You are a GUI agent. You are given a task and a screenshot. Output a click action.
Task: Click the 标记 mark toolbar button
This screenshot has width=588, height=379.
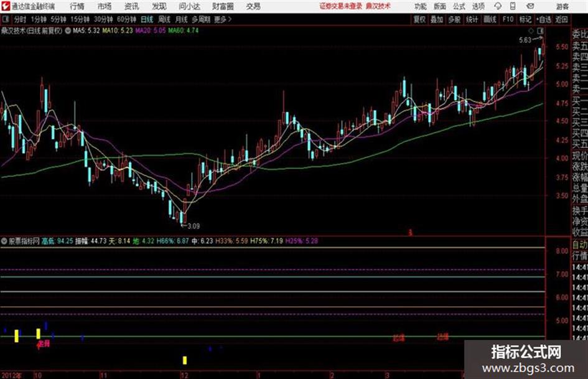pyautogui.click(x=525, y=19)
